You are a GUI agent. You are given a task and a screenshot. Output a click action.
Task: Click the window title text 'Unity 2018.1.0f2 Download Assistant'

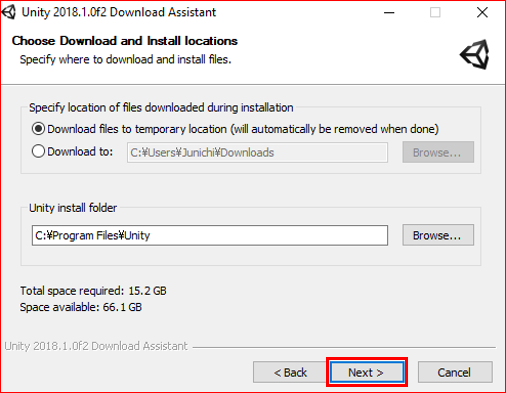pos(119,12)
